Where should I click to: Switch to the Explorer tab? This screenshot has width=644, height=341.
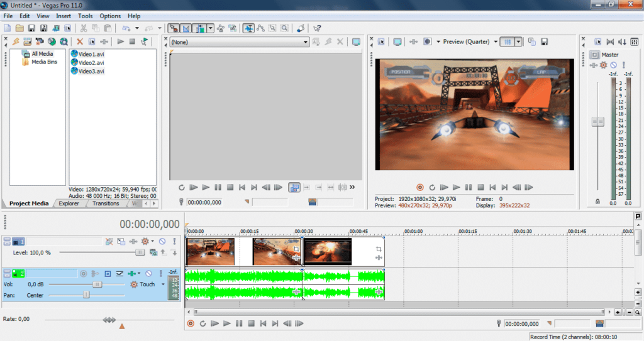pos(69,203)
